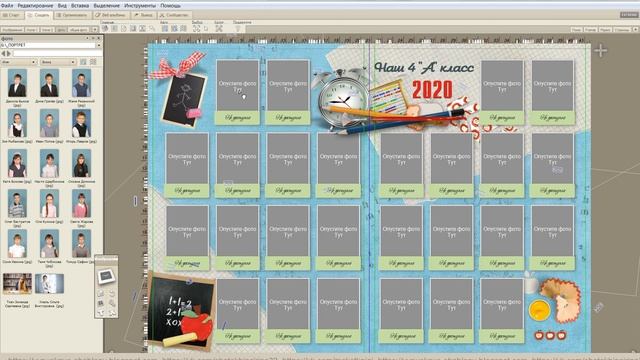This screenshot has height=360, width=640.
Task: Click the dark button at top right corner
Action: 629,15
